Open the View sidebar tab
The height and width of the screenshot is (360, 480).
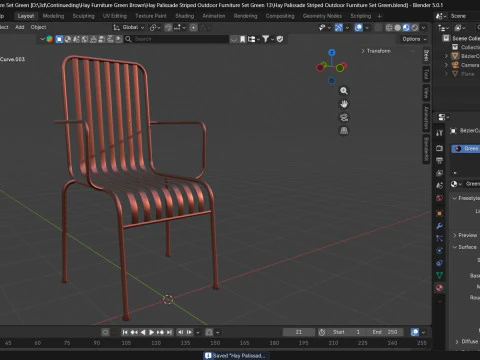(426, 93)
